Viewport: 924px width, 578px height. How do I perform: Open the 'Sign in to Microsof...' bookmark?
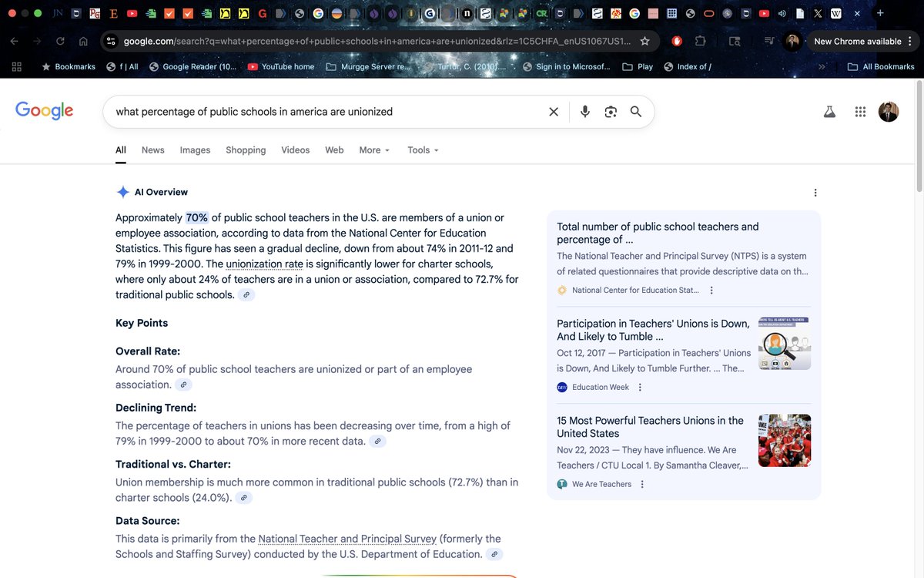[566, 67]
